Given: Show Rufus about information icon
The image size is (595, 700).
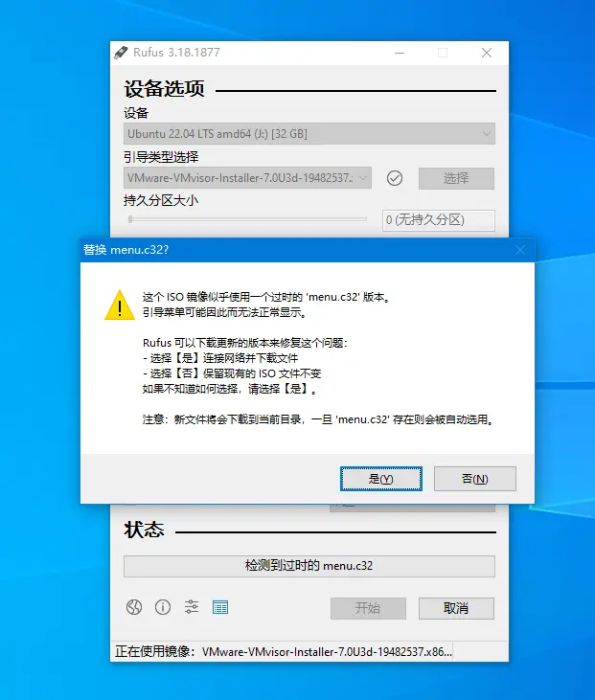Looking at the screenshot, I should [163, 607].
